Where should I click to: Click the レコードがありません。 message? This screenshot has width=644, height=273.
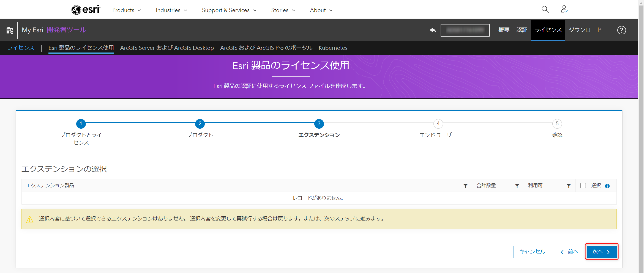point(319,198)
